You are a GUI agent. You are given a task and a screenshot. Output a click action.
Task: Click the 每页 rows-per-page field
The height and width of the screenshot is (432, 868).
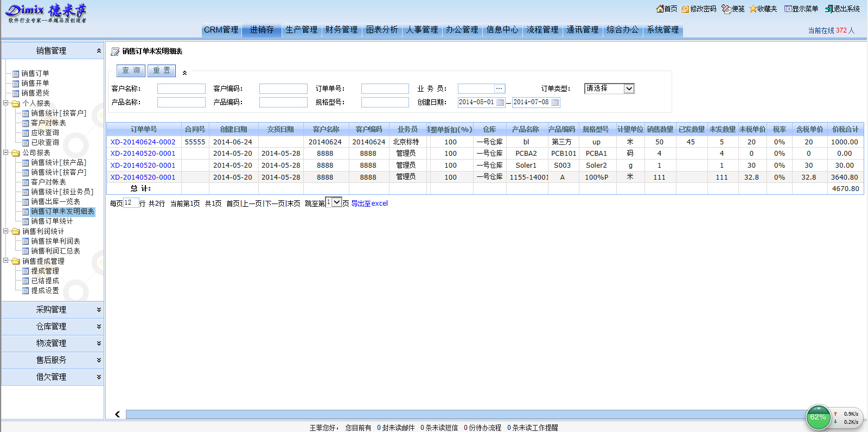[131, 203]
